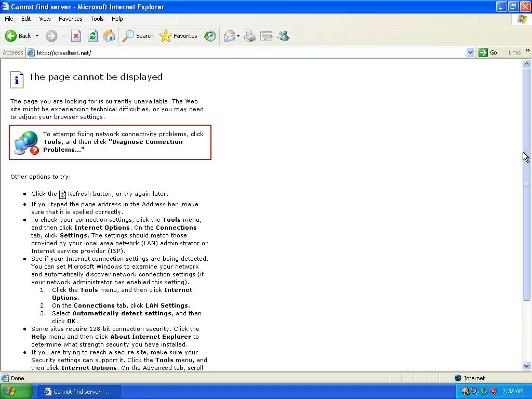Viewport: 532px width, 399px height.
Task: Open the Favorites menu in menu bar
Action: click(71, 19)
